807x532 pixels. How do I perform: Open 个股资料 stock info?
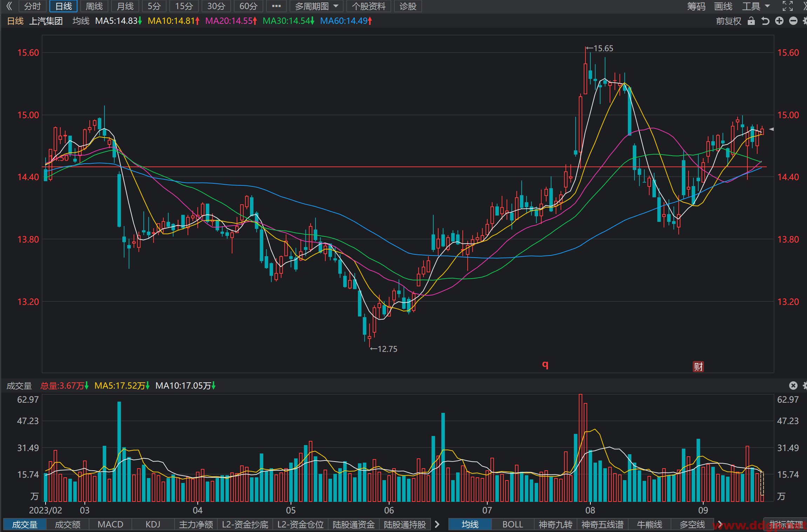(369, 6)
